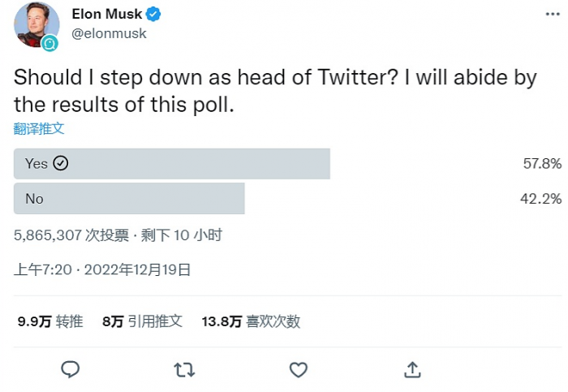
Task: Select the Yes poll option bar
Action: click(172, 163)
